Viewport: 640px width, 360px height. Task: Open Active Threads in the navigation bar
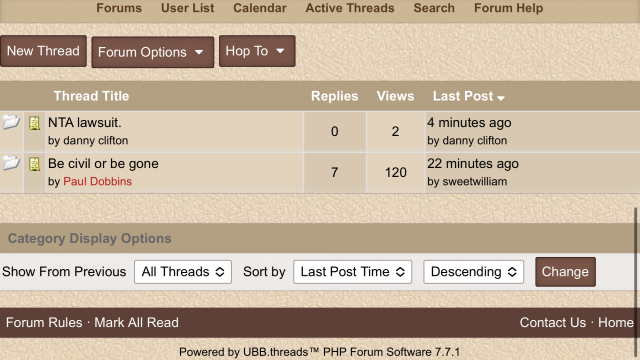coord(350,8)
